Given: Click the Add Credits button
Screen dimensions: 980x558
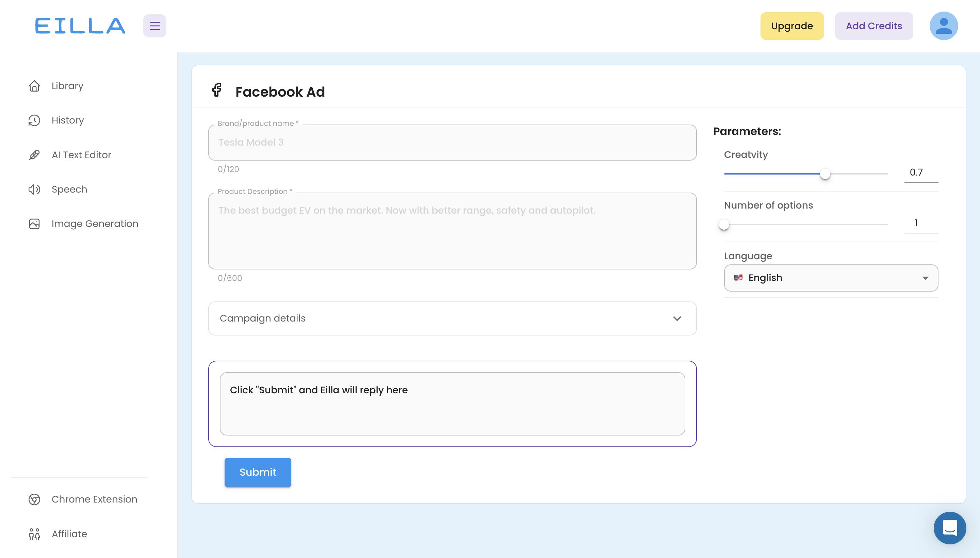Looking at the screenshot, I should (873, 26).
